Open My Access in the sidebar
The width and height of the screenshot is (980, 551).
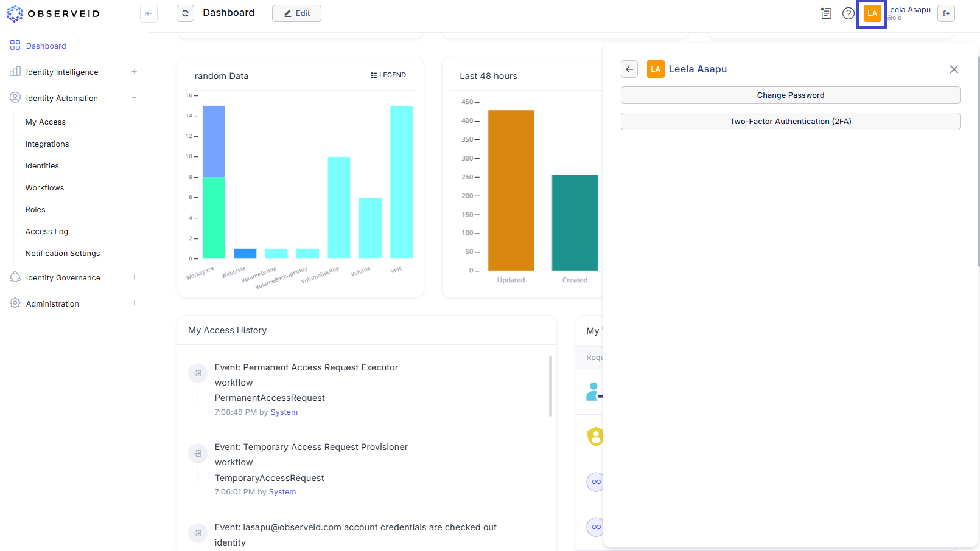46,122
